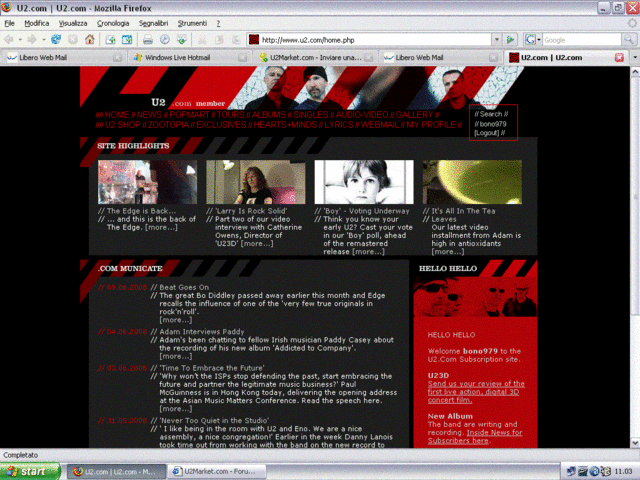Open 'It's All In The Tea Leaves' thumbnail
This screenshot has height=480, width=640.
[x=472, y=182]
